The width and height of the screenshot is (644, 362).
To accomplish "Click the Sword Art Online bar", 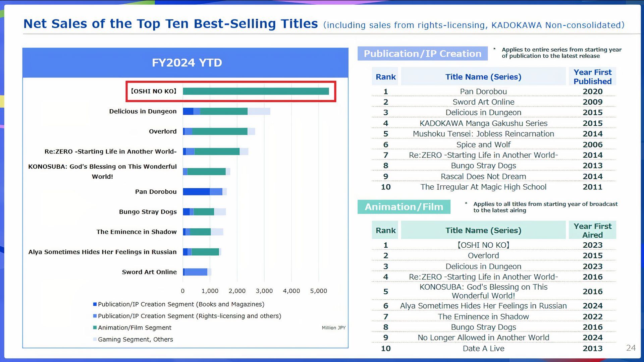I will pyautogui.click(x=197, y=272).
